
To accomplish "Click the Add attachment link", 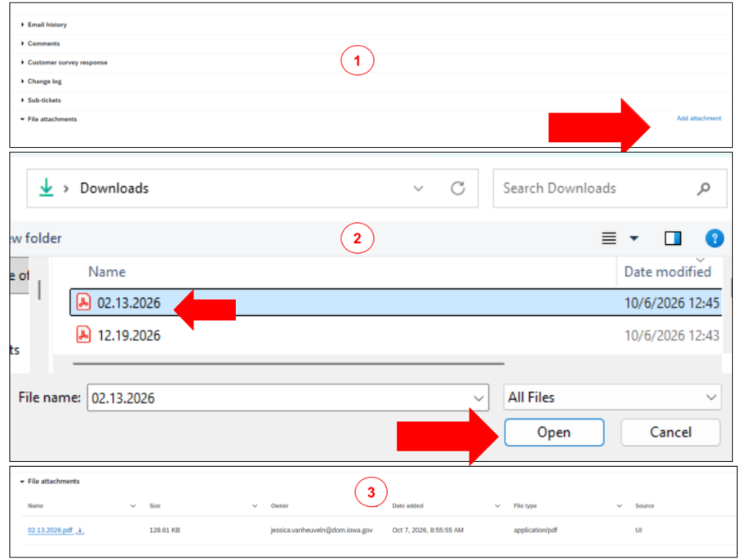I will (x=699, y=118).
